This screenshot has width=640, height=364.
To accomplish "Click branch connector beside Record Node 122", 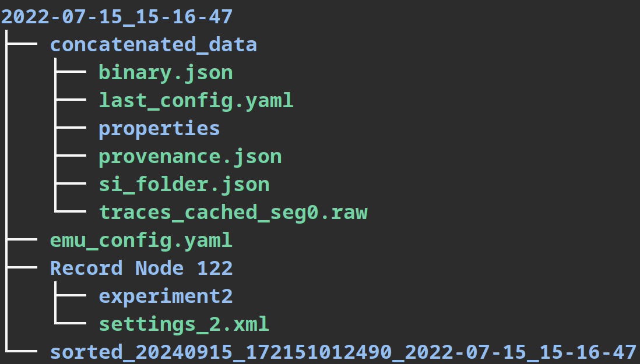I will coord(22,267).
